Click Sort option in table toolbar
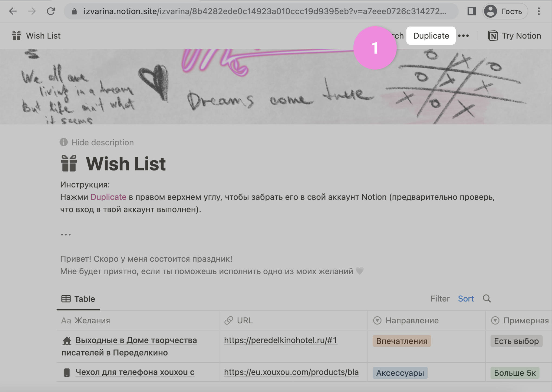 click(466, 298)
